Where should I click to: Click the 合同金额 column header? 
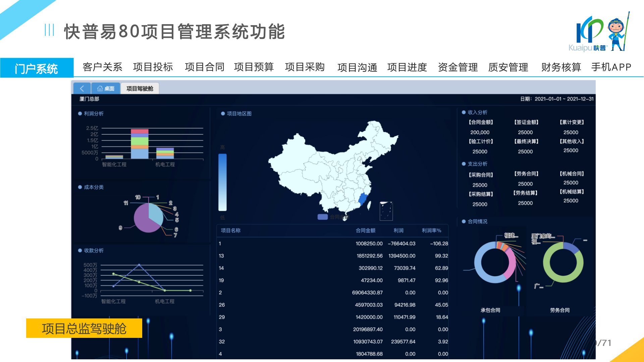[x=365, y=231]
